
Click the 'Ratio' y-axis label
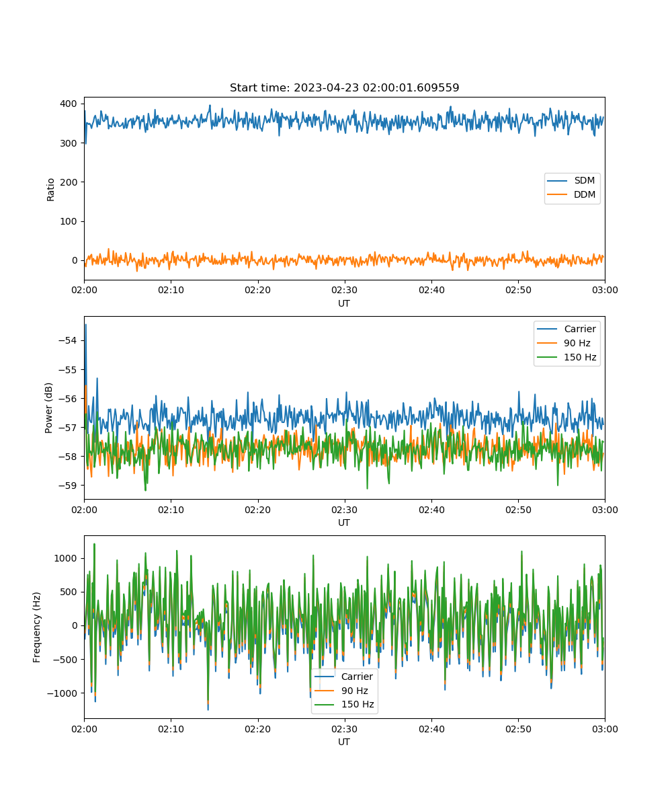[x=51, y=188]
